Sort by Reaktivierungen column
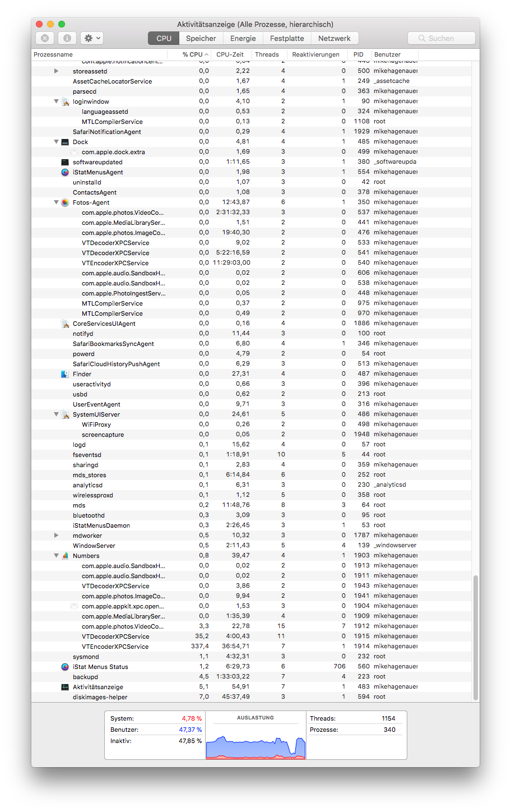 coord(317,54)
